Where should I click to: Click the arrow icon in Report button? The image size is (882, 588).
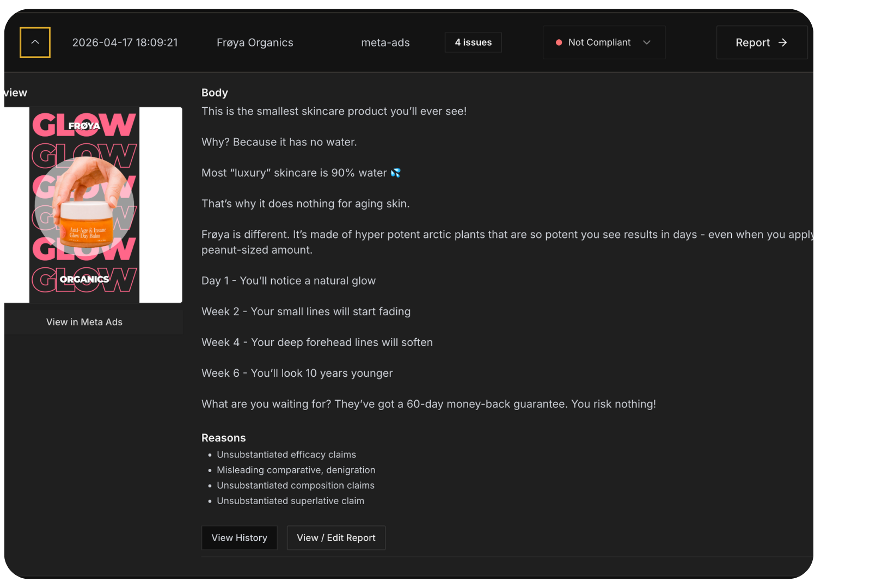click(x=782, y=42)
